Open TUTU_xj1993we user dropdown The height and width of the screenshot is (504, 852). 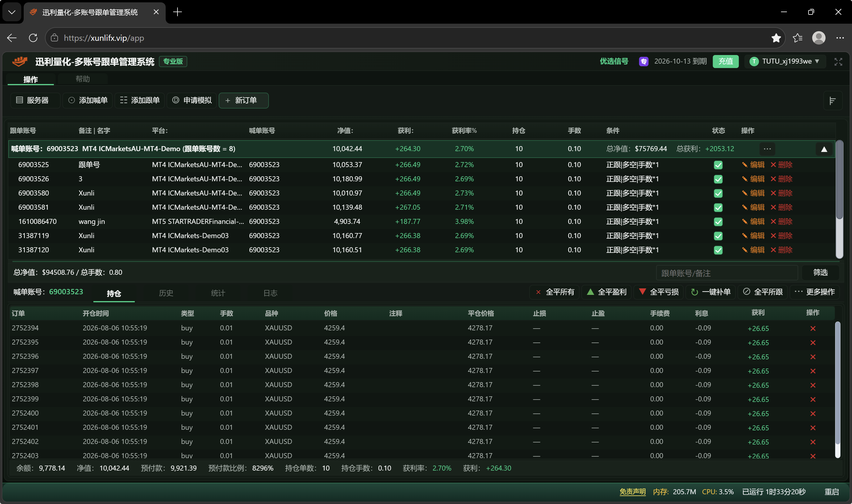785,62
